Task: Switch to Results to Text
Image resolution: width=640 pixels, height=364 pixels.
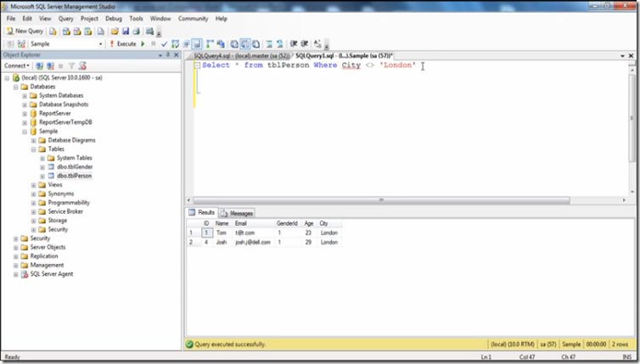Action: (x=234, y=43)
